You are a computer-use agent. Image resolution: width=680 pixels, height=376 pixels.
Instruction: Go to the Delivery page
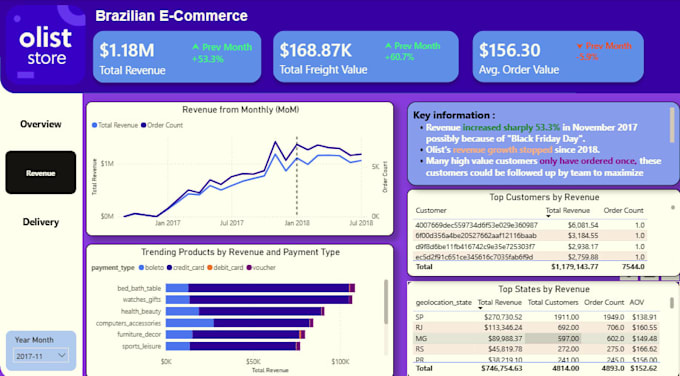(x=41, y=222)
